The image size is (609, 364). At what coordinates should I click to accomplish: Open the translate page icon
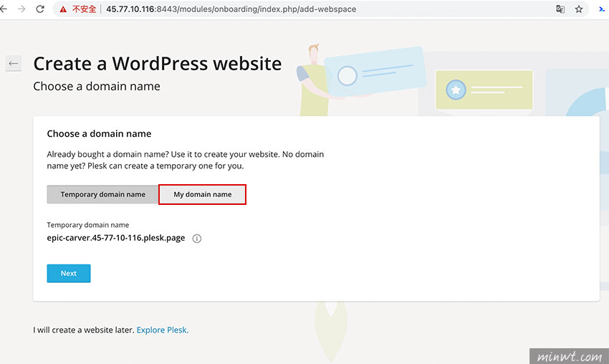pyautogui.click(x=560, y=9)
